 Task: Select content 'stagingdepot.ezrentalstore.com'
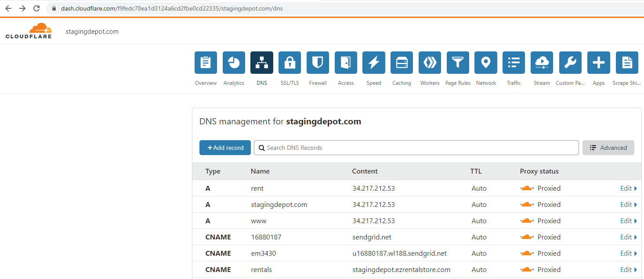(402, 270)
